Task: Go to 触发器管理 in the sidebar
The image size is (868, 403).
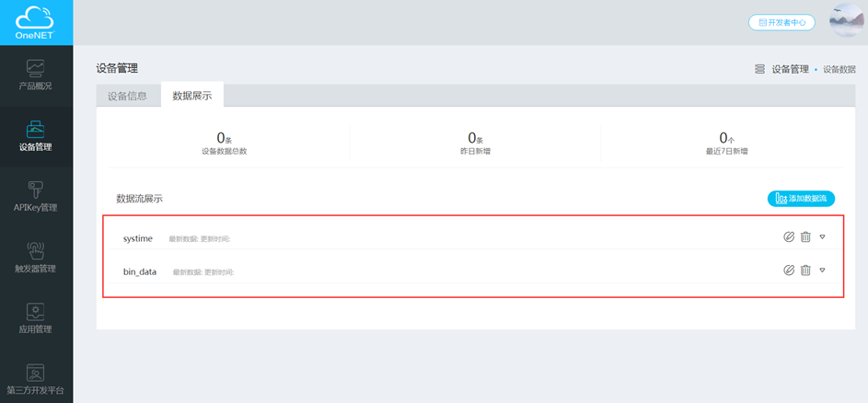Action: 36,257
